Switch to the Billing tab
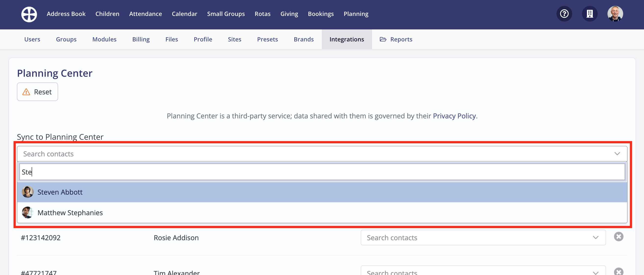This screenshot has width=644, height=275. (141, 39)
